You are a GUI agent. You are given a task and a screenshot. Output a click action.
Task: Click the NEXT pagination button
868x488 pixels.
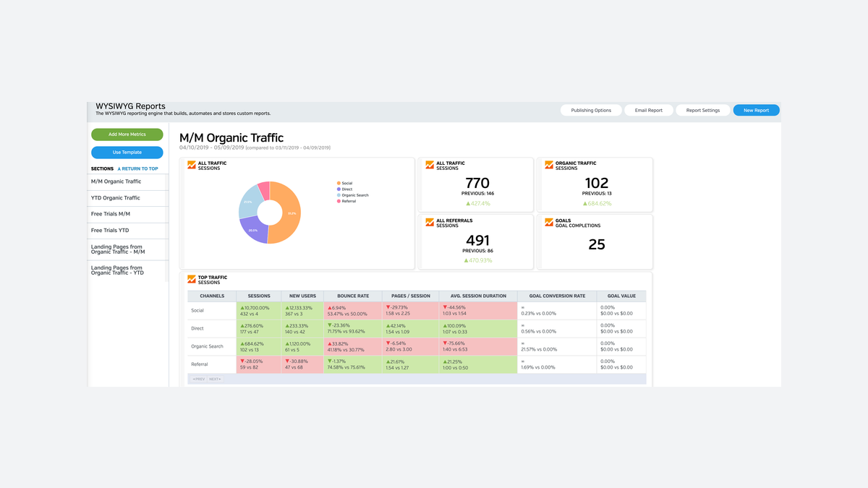[x=215, y=379]
